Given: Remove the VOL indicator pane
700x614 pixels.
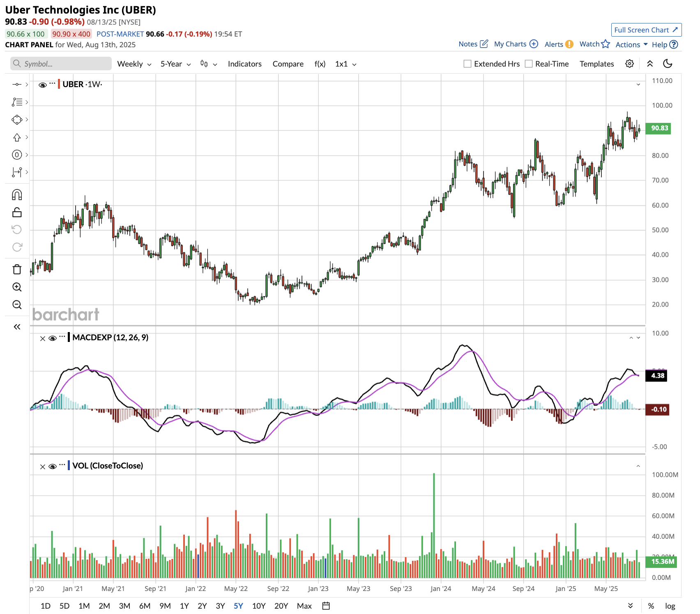Looking at the screenshot, I should tap(43, 467).
